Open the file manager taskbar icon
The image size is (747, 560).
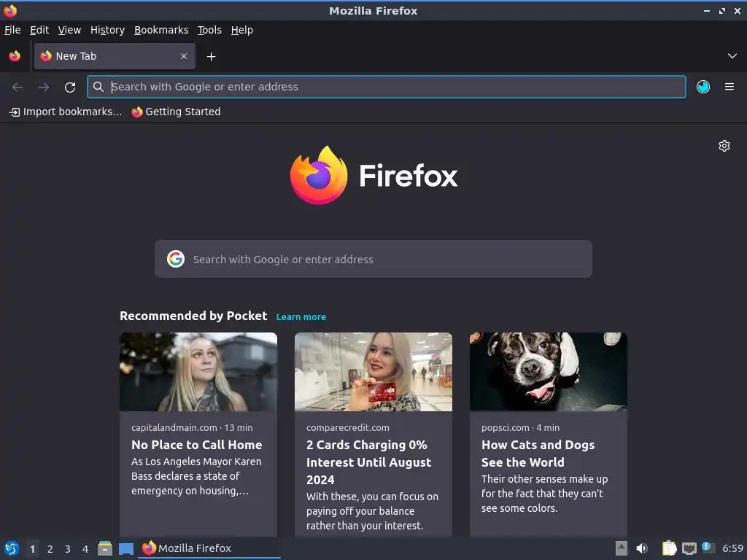(105, 548)
